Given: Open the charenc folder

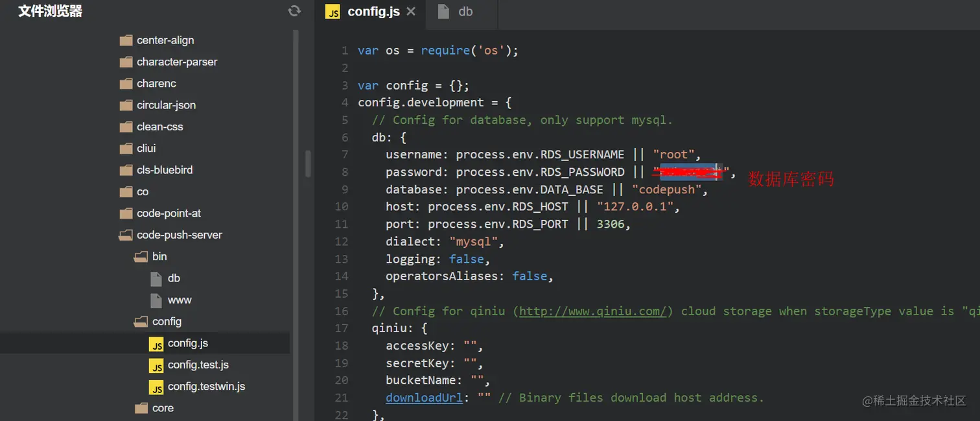Looking at the screenshot, I should point(156,84).
